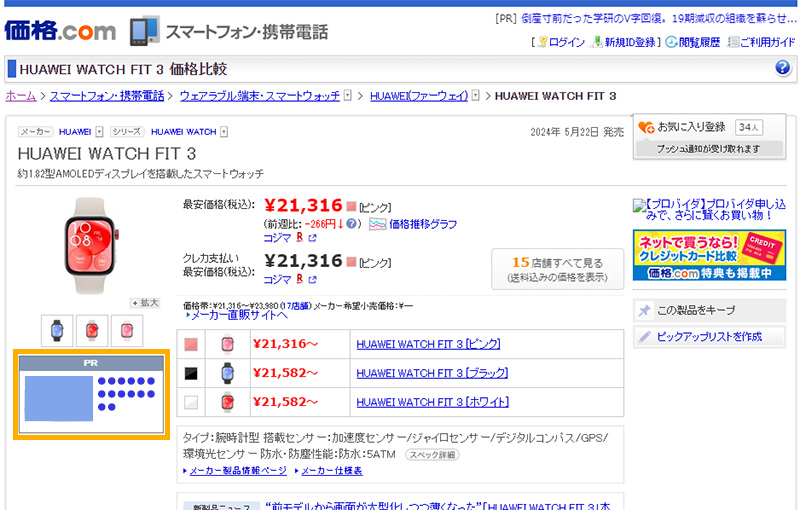Image resolution: width=800 pixels, height=510 pixels.
Task: Add product via お気に入り登録
Action: (x=691, y=127)
